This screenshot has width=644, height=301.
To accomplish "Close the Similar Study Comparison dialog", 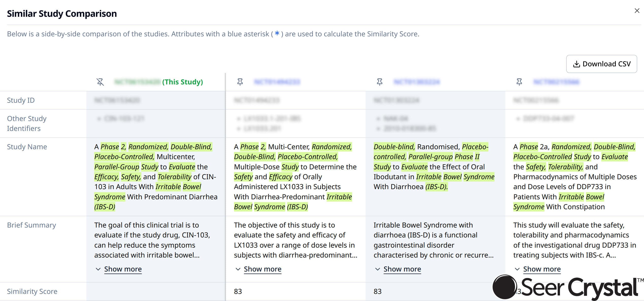I will click(637, 11).
